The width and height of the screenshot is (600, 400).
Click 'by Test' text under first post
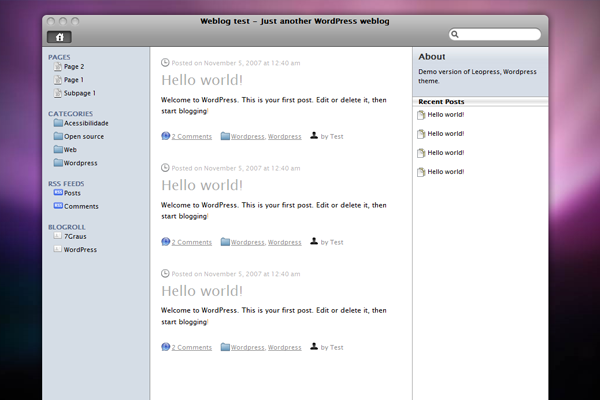[x=332, y=137]
